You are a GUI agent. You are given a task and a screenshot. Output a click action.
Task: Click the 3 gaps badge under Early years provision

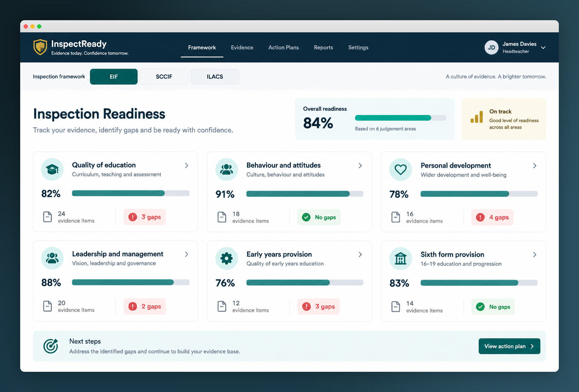point(318,306)
